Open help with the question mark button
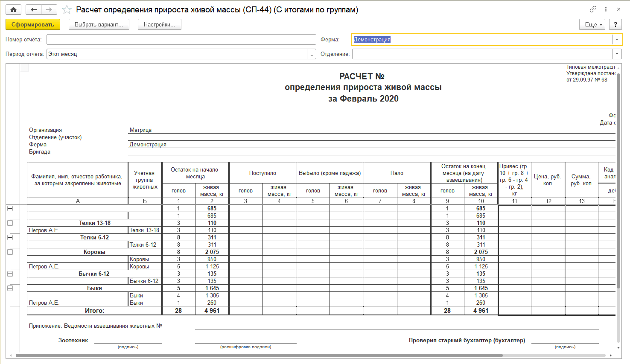The height and width of the screenshot is (364, 630). click(x=615, y=24)
